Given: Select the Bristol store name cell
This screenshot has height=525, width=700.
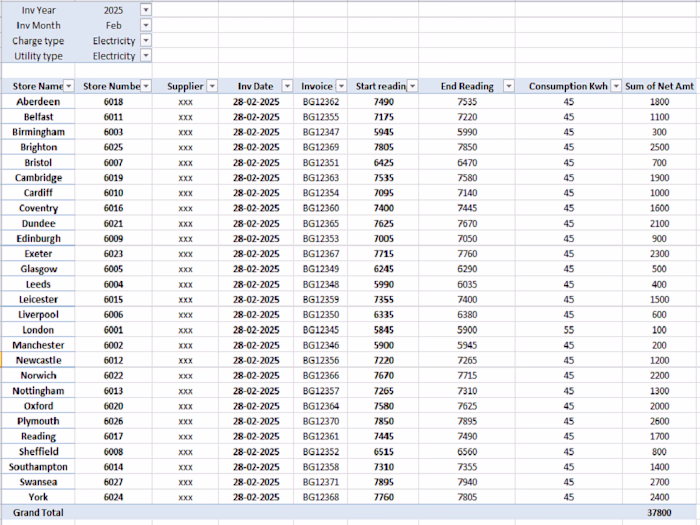Looking at the screenshot, I should point(38,162).
